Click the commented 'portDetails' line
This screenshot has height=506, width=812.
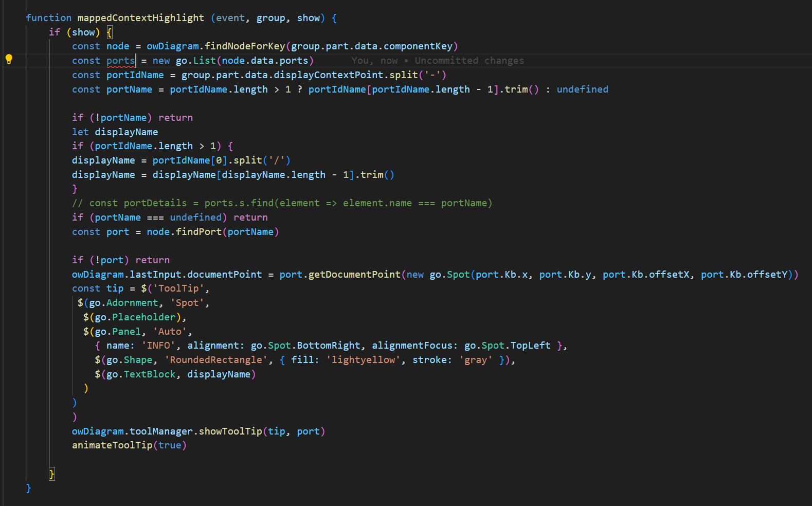tap(282, 203)
